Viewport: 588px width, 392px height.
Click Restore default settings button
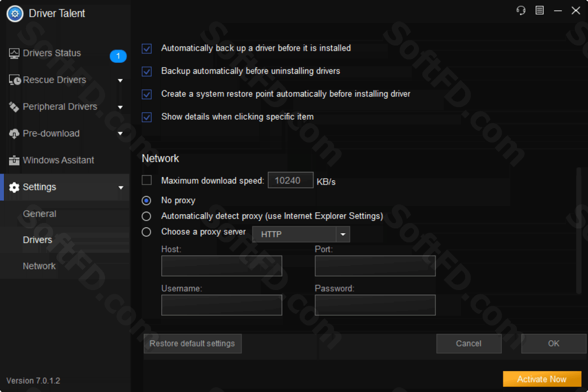[x=192, y=343]
